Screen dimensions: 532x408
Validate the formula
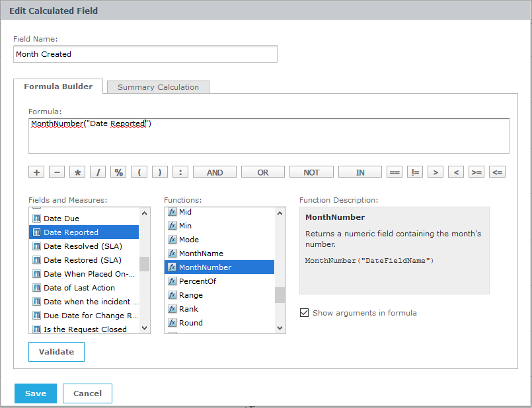click(x=56, y=352)
